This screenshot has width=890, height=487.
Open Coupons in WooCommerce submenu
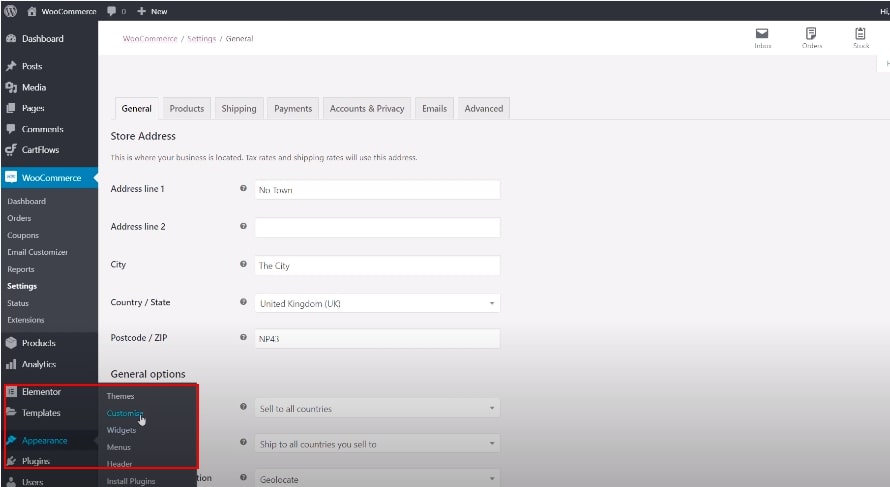pyautogui.click(x=23, y=235)
